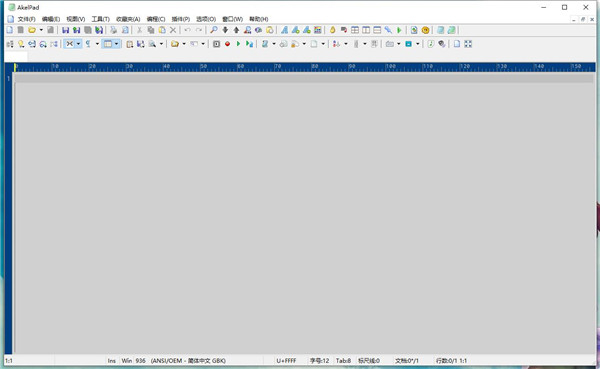Click the red record macro button

[x=227, y=44]
